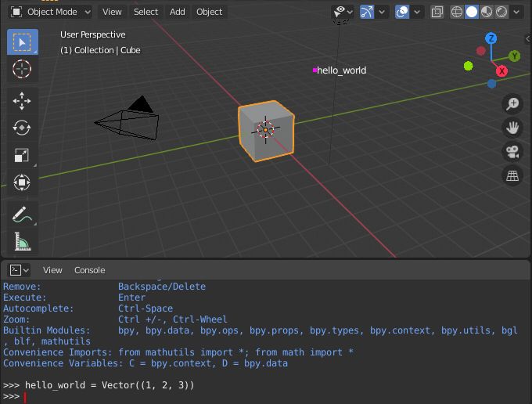
Task: Select the Move tool
Action: tap(22, 100)
